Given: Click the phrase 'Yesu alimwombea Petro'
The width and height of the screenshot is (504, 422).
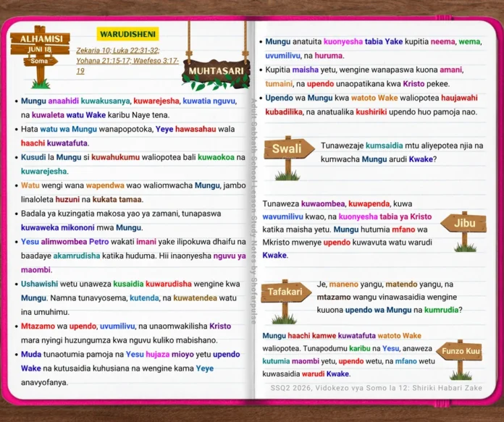Looking at the screenshot, I should [x=65, y=242].
